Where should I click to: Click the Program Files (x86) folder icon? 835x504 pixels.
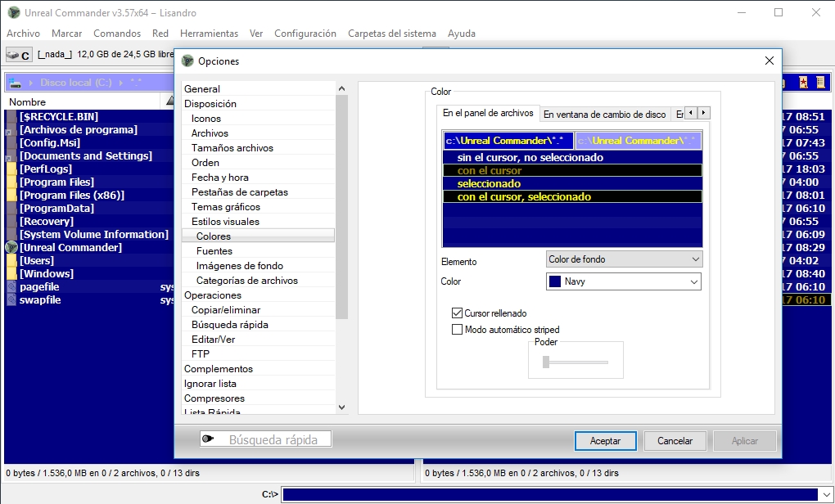(x=11, y=196)
